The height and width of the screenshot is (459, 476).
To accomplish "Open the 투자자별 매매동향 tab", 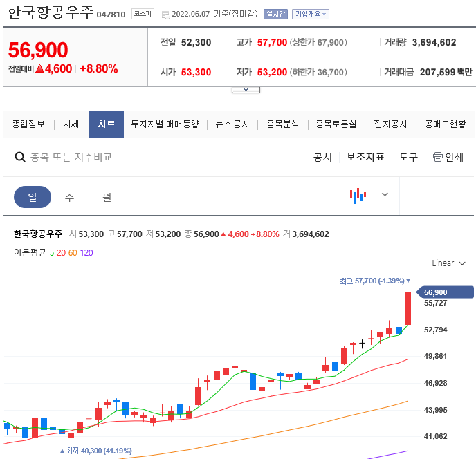I will tap(165, 124).
